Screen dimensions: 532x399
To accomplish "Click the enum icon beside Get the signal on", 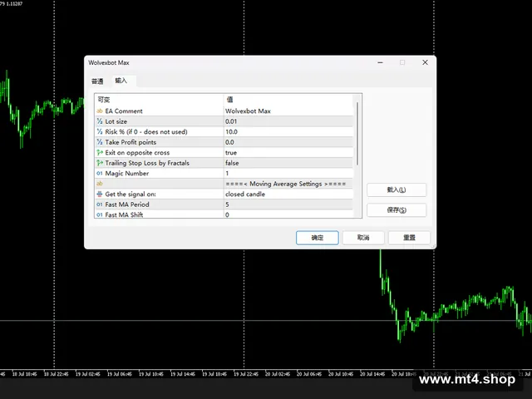I will [x=100, y=194].
